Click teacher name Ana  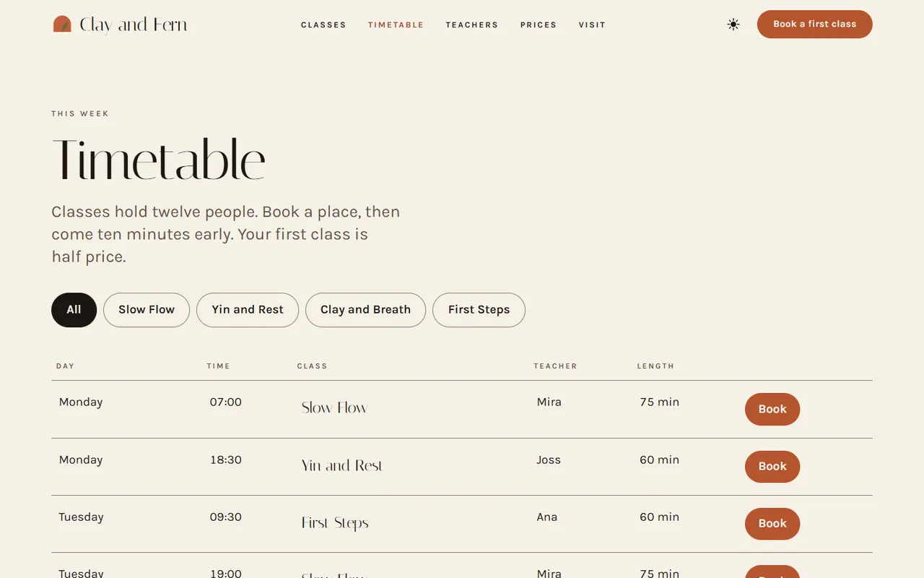547,517
